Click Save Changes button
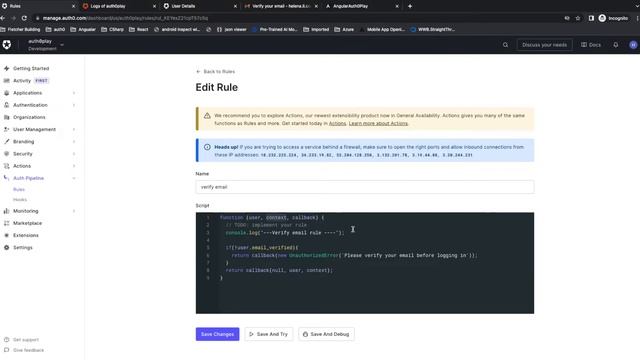 tap(218, 334)
